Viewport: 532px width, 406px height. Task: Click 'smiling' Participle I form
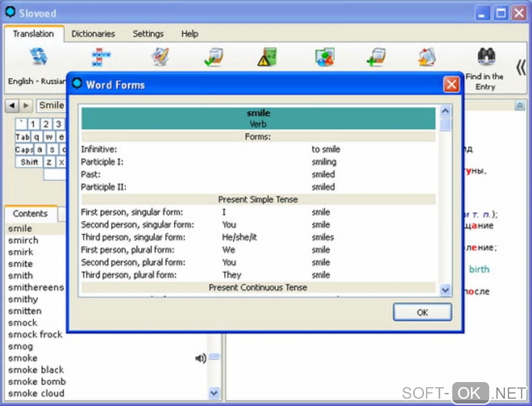[324, 162]
